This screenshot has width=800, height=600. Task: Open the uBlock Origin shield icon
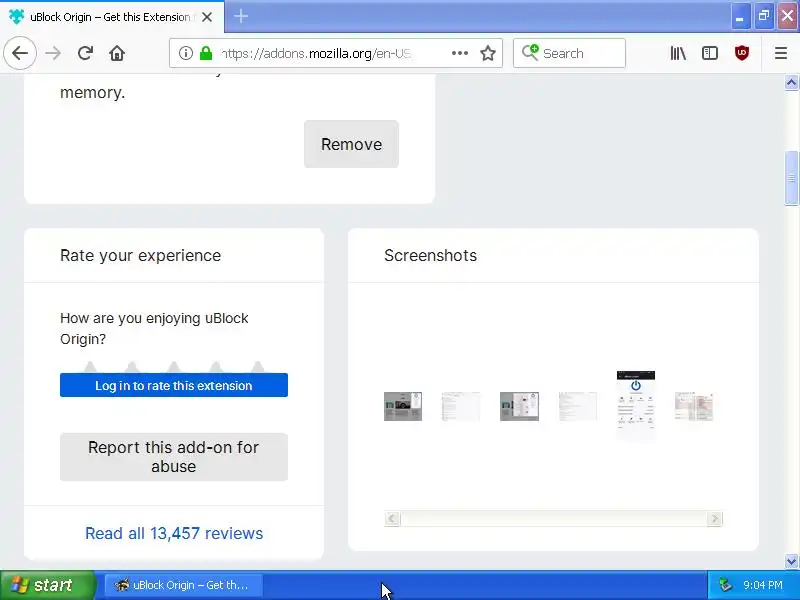pos(741,53)
